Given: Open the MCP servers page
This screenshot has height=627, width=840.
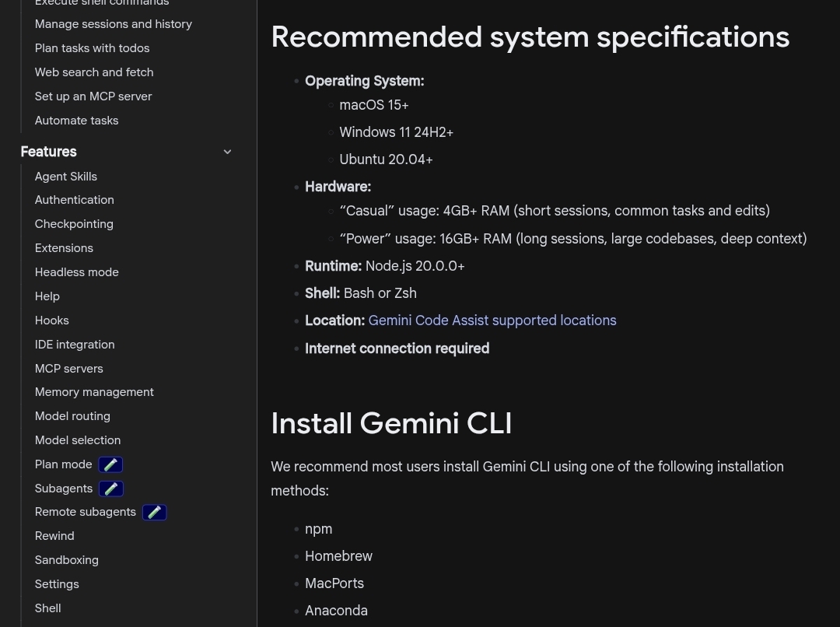Looking at the screenshot, I should point(69,369).
